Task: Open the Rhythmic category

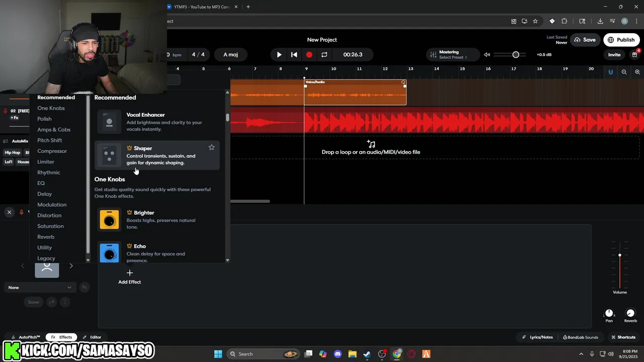Action: coord(49,172)
